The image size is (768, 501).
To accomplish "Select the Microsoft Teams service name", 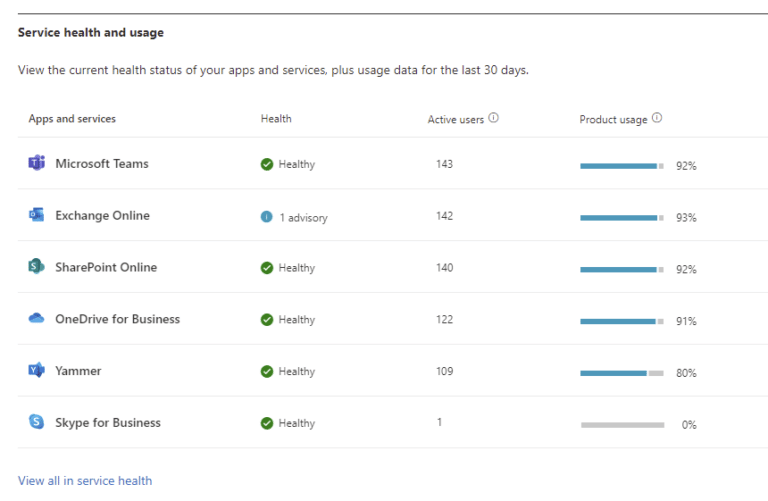I will [102, 164].
